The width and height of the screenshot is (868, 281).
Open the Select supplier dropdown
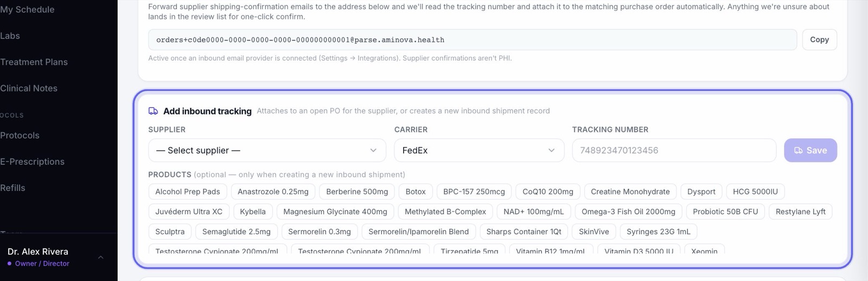(267, 150)
